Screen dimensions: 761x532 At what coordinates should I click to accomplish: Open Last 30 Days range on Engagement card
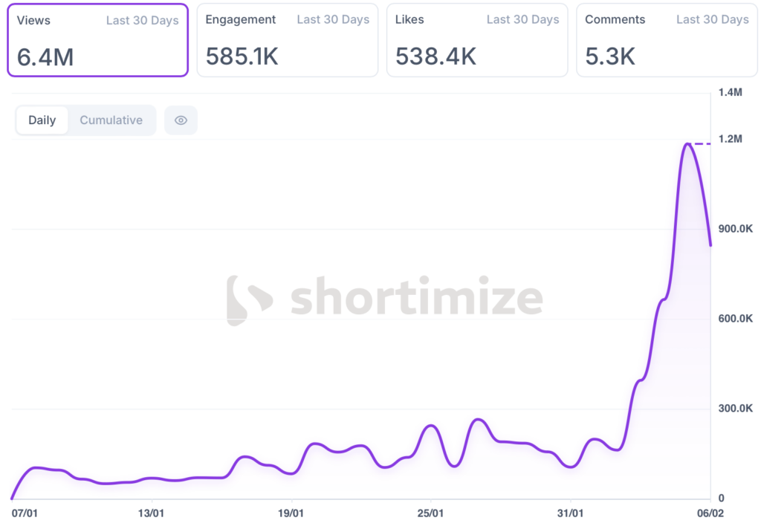click(x=333, y=20)
